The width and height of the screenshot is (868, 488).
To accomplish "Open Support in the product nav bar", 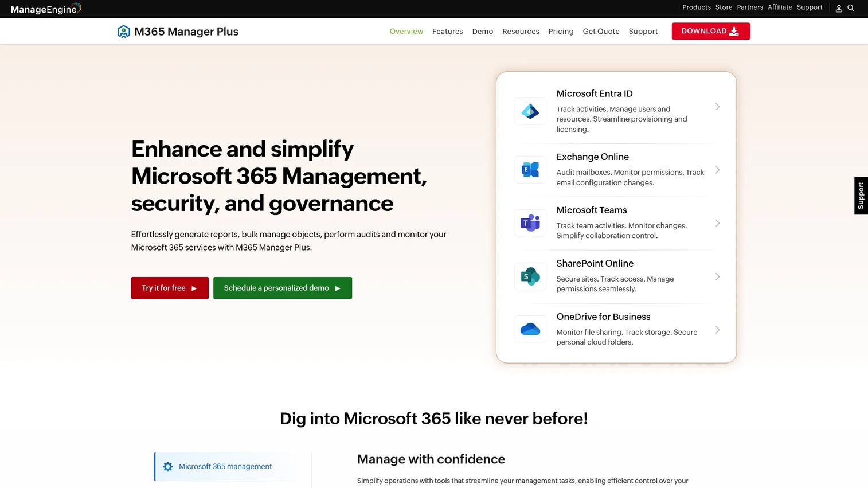I will tap(643, 32).
